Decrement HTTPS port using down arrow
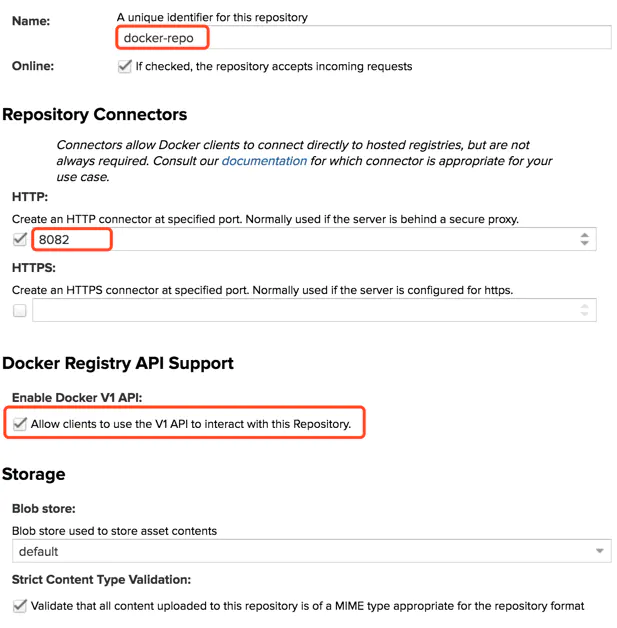This screenshot has width=617, height=628. (x=584, y=314)
